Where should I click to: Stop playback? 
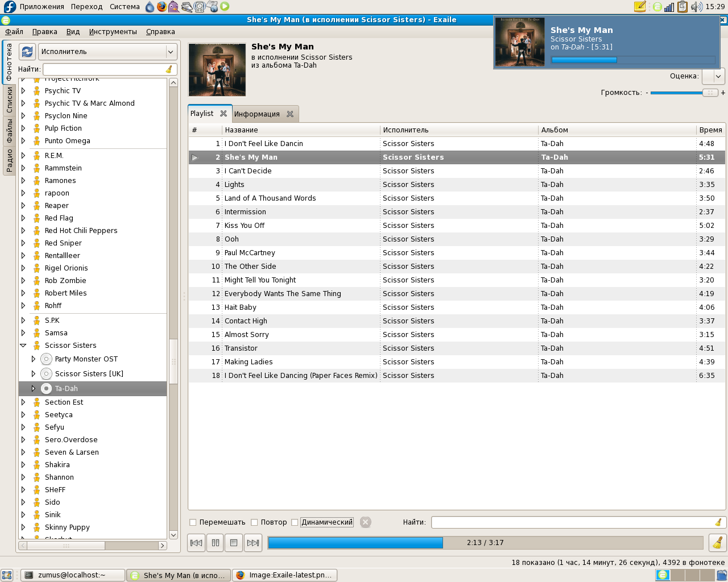click(x=234, y=543)
